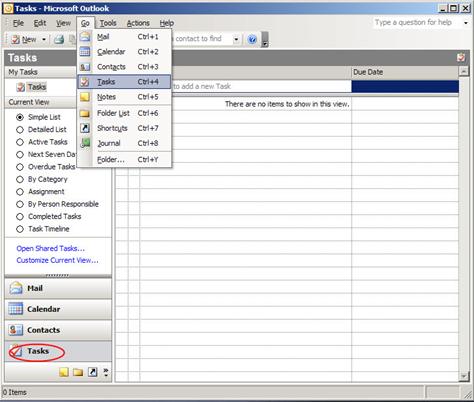The width and height of the screenshot is (474, 402).
Task: Expand the toolbar options arrow
Action: [265, 39]
